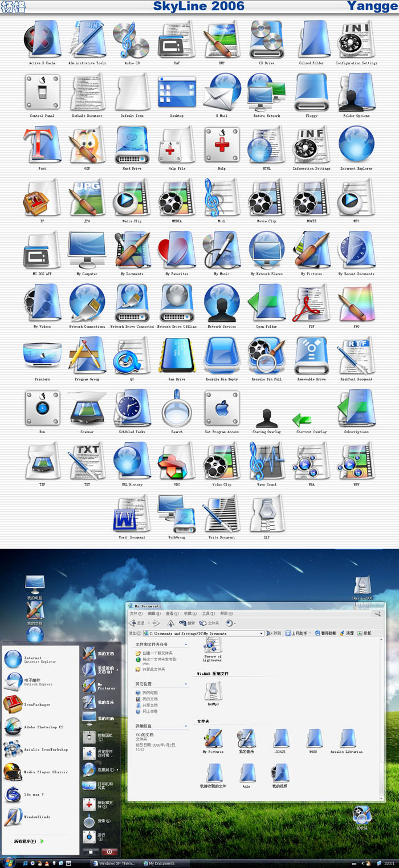Open the Back button history dropdown
The height and width of the screenshot is (868, 399).
coord(148,624)
